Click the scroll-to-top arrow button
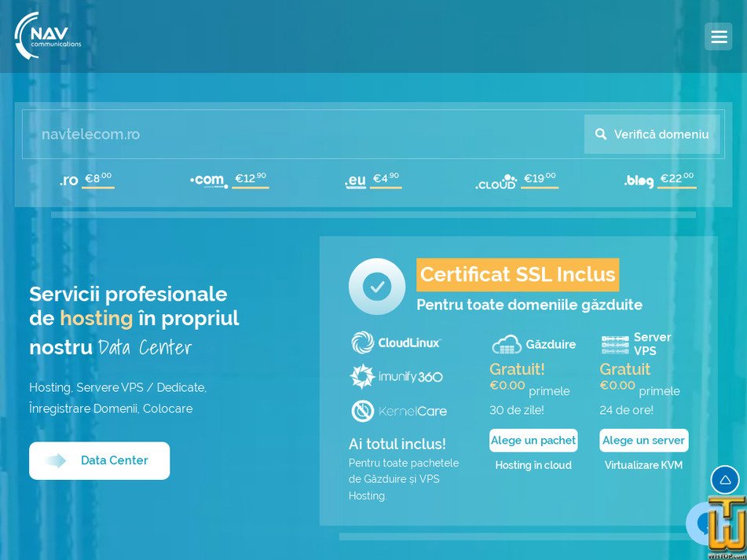This screenshot has height=560, width=747. click(724, 480)
